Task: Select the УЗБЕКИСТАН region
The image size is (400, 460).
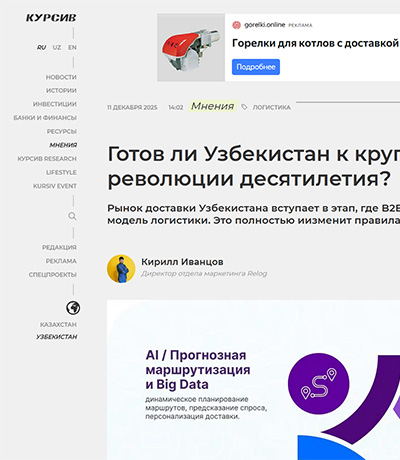Action: (57, 337)
